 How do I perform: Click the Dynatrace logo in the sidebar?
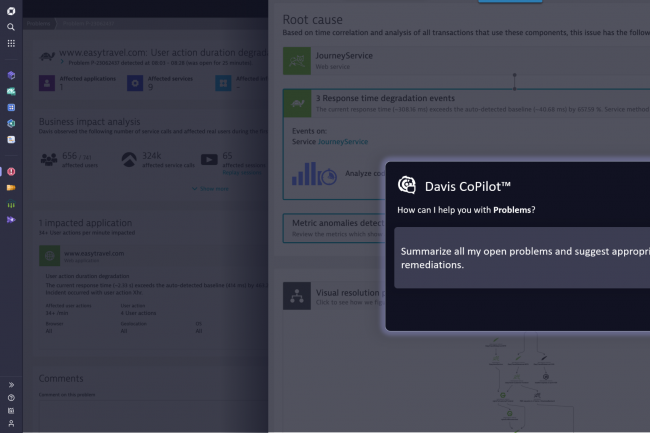[x=11, y=11]
